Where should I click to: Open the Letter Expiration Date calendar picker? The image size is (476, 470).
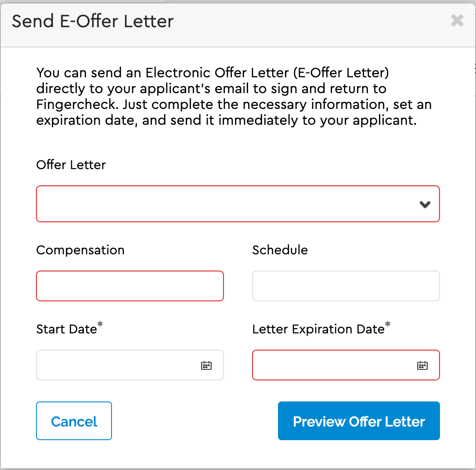tap(422, 365)
